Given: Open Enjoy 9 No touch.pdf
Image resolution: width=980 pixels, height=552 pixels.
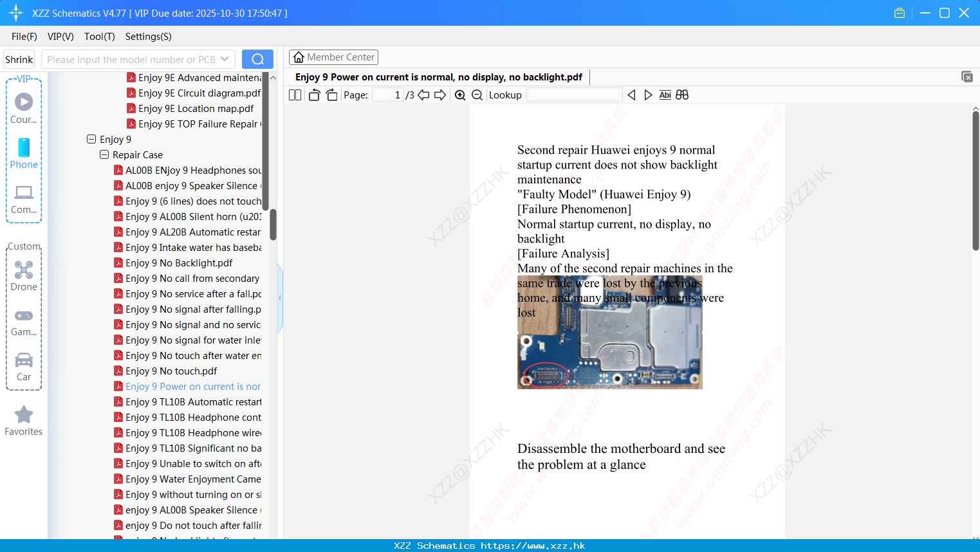Looking at the screenshot, I should 165,371.
